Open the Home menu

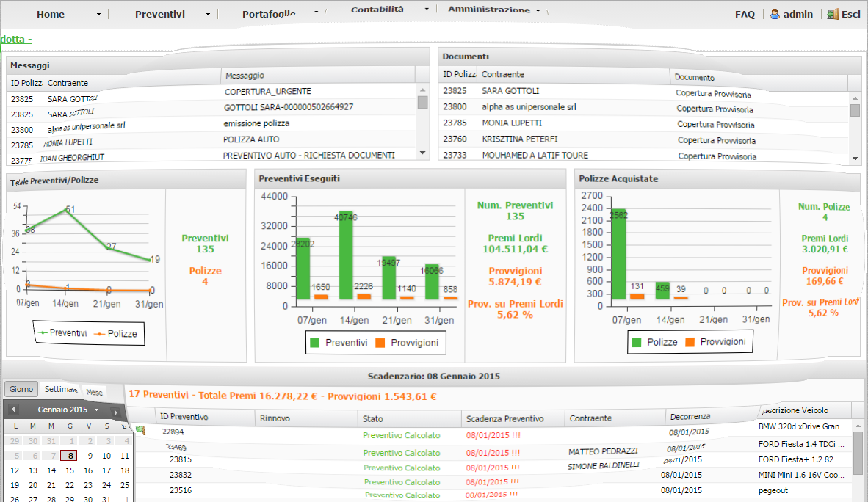pyautogui.click(x=51, y=14)
